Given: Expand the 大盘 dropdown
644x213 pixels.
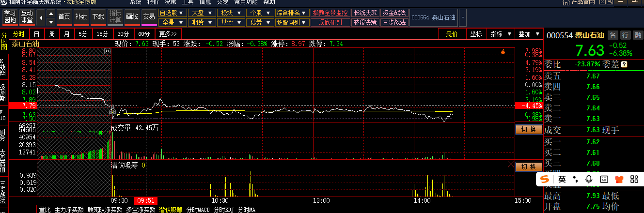Looking at the screenshot, I should (x=201, y=13).
